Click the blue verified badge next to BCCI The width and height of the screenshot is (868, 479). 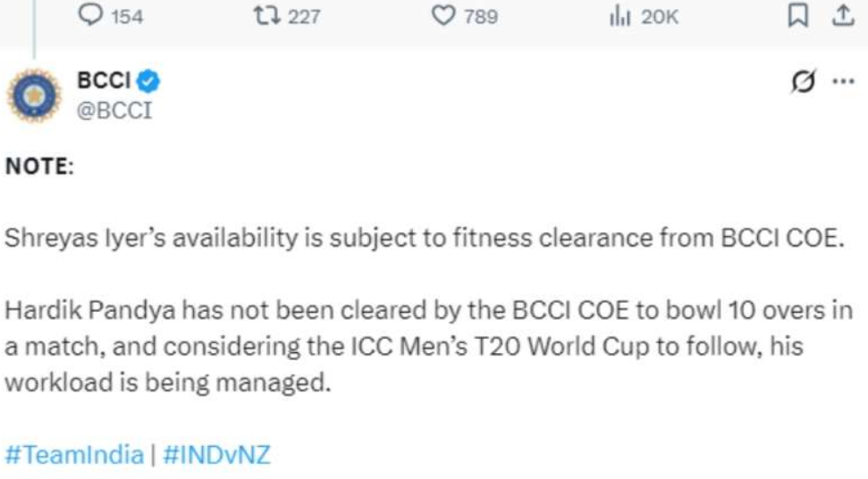pos(148,82)
